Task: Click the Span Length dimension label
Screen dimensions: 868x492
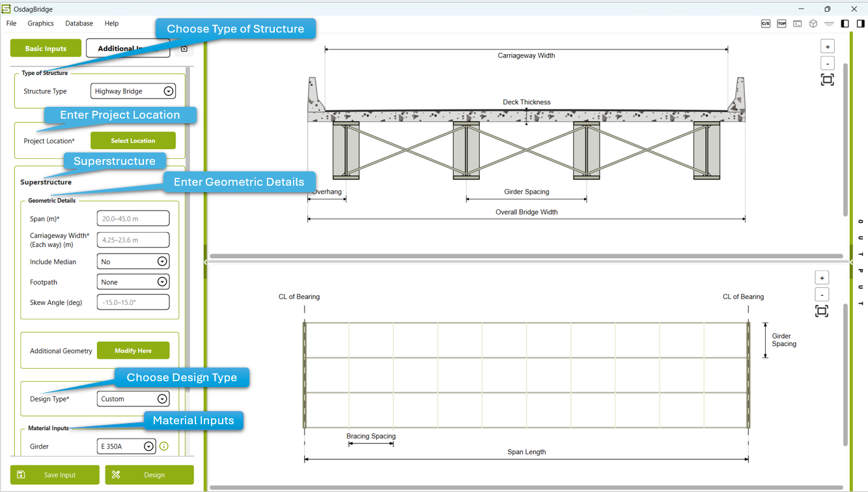Action: [x=526, y=452]
